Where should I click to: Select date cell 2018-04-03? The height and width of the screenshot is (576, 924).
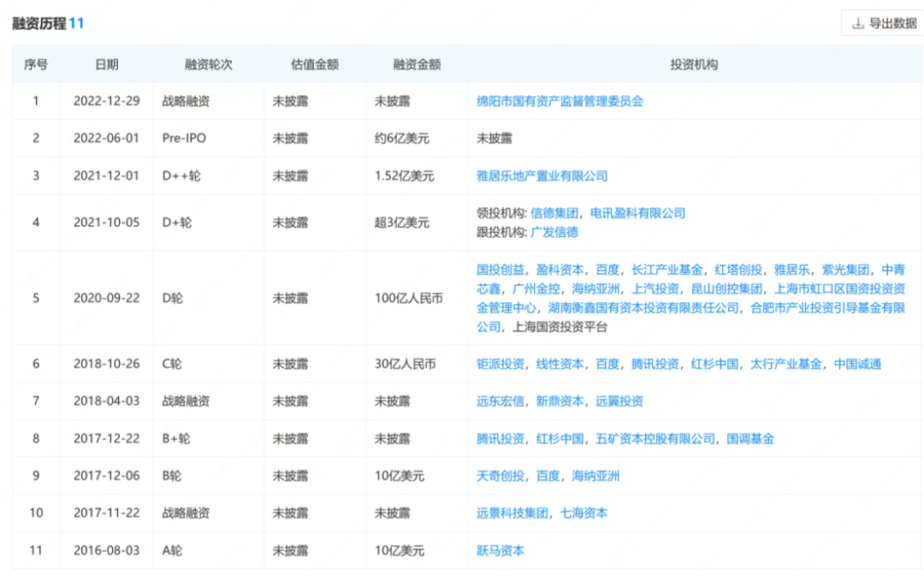click(x=107, y=401)
